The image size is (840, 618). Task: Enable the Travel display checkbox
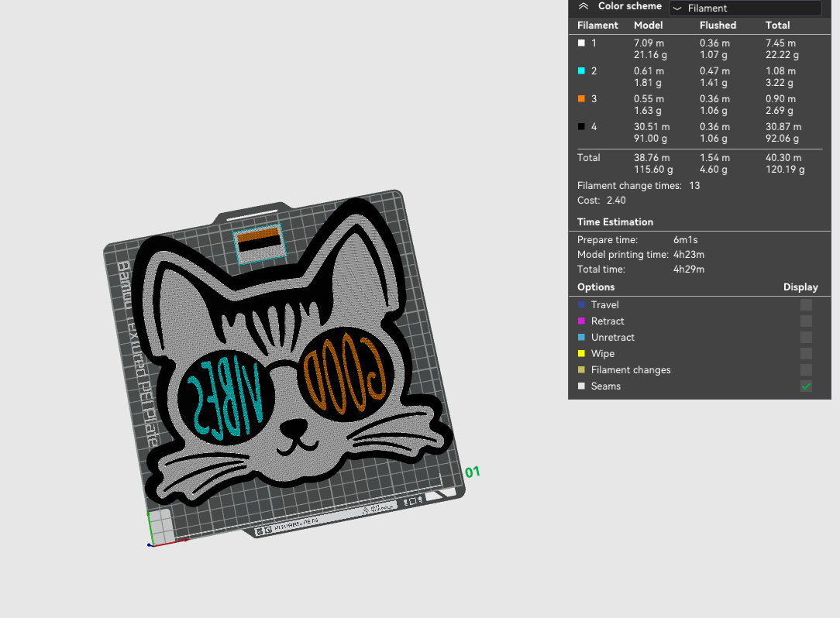806,304
